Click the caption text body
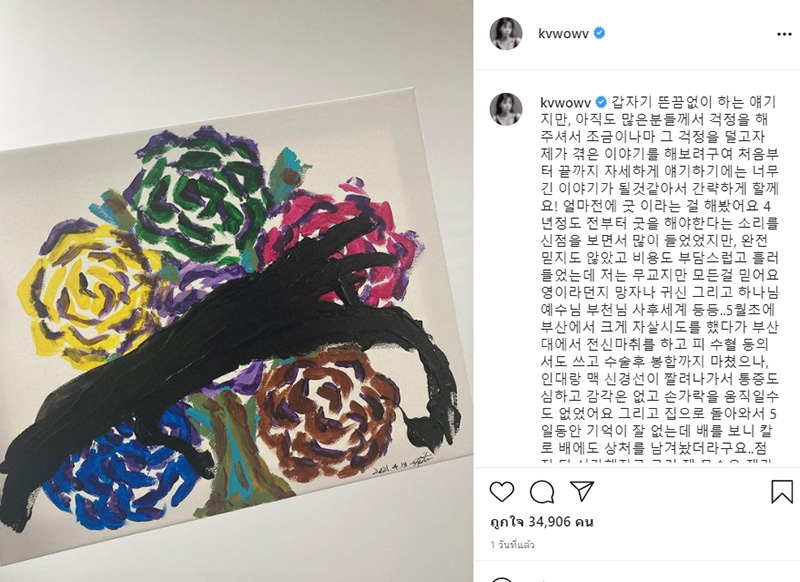Screen dimensions: 800x582 tap(659, 280)
